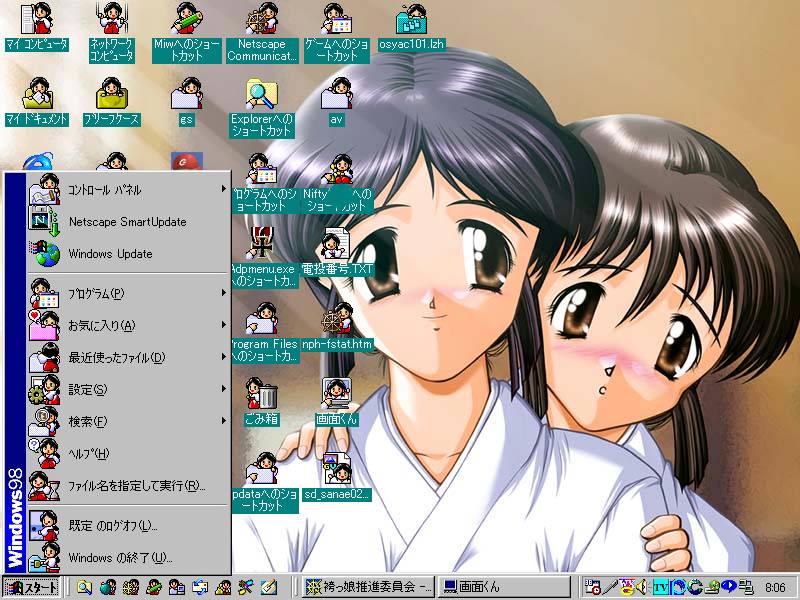Open the 電話番号.TXT file icon

(x=338, y=245)
